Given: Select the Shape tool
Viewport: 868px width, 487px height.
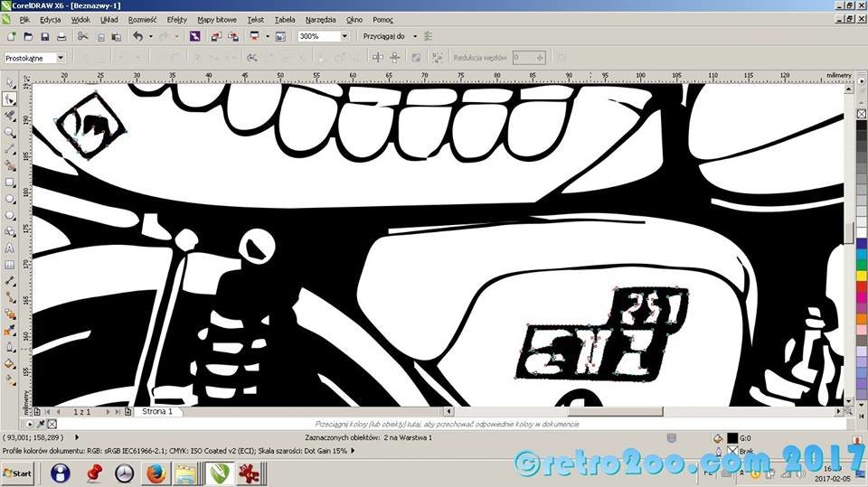Looking at the screenshot, I should click(x=10, y=99).
